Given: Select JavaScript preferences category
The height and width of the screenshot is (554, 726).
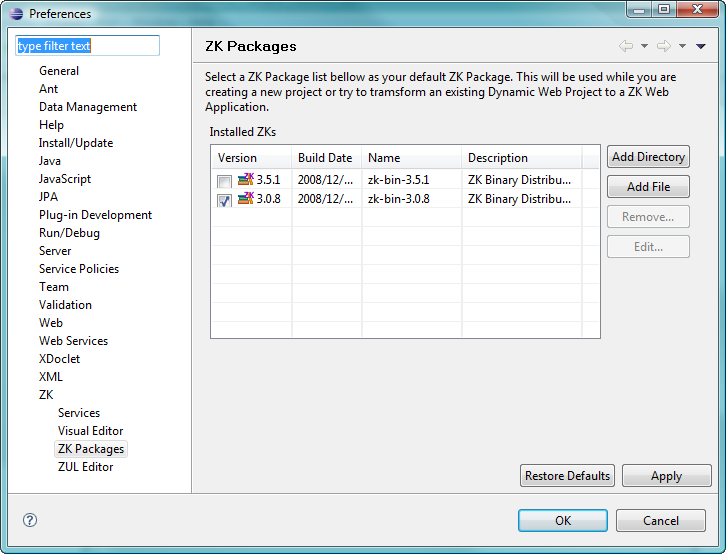Looking at the screenshot, I should [x=65, y=179].
